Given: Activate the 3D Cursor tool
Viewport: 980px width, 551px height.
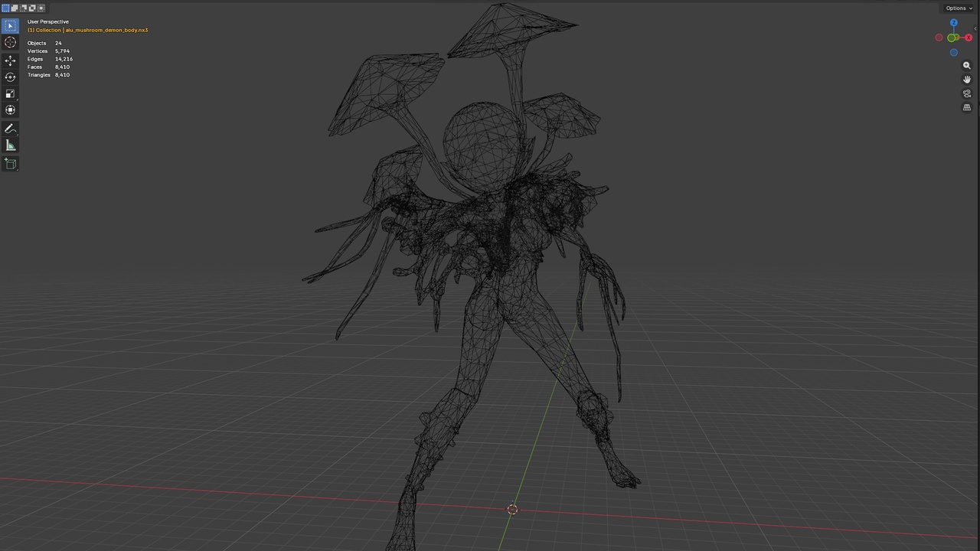Looking at the screenshot, I should (10, 43).
